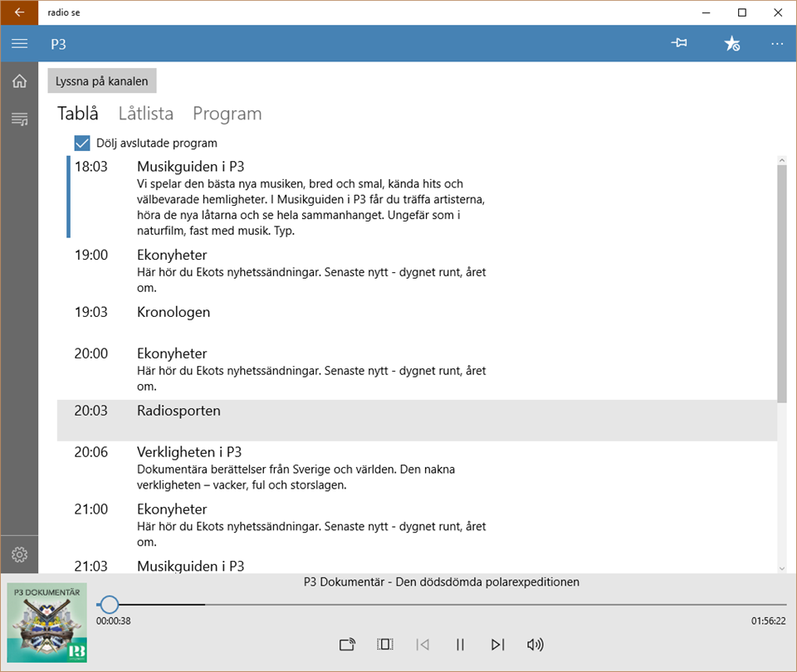797x672 pixels.
Task: Click the elapsed time 00:00:38
Action: tap(114, 621)
